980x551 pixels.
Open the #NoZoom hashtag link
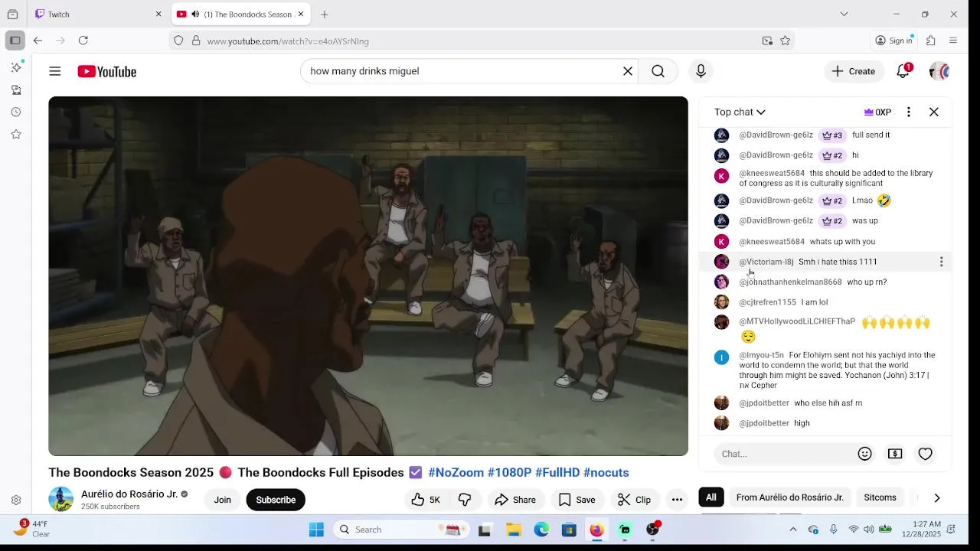(456, 473)
